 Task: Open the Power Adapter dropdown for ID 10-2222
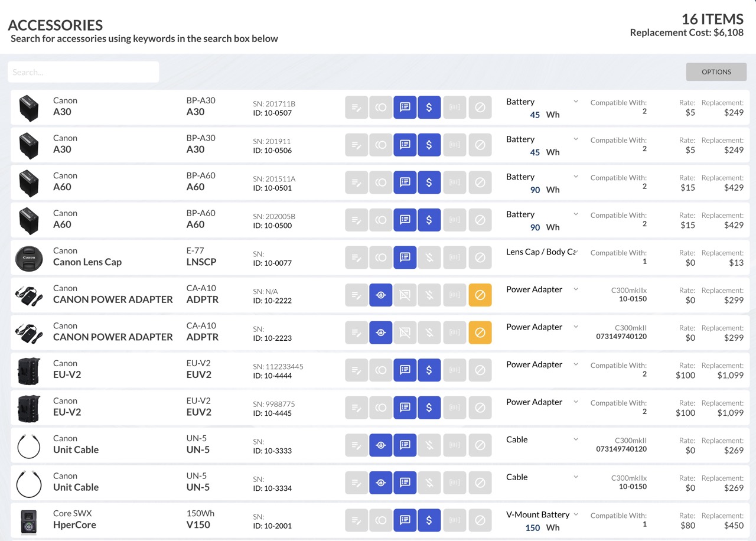tap(542, 289)
